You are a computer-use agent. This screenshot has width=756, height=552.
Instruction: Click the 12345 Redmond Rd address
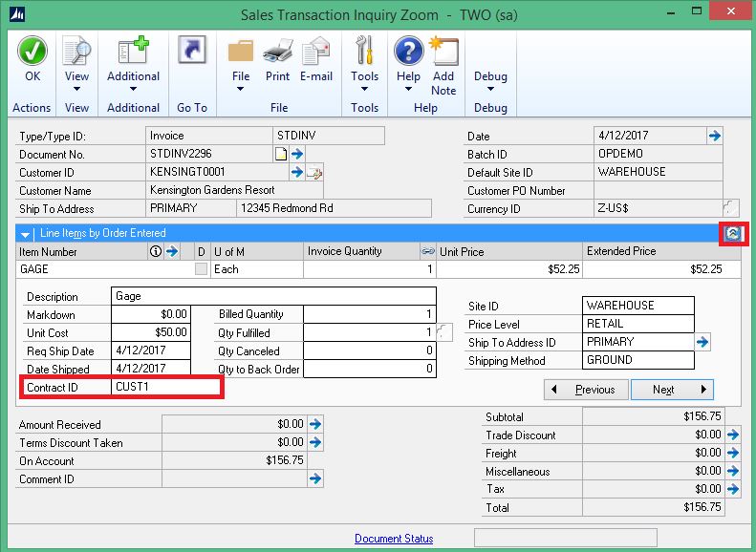tap(287, 208)
